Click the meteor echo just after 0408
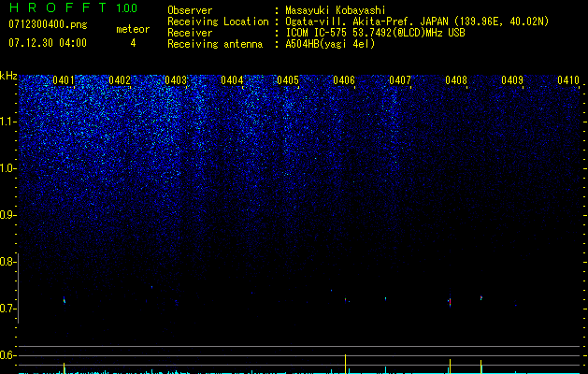 click(450, 301)
